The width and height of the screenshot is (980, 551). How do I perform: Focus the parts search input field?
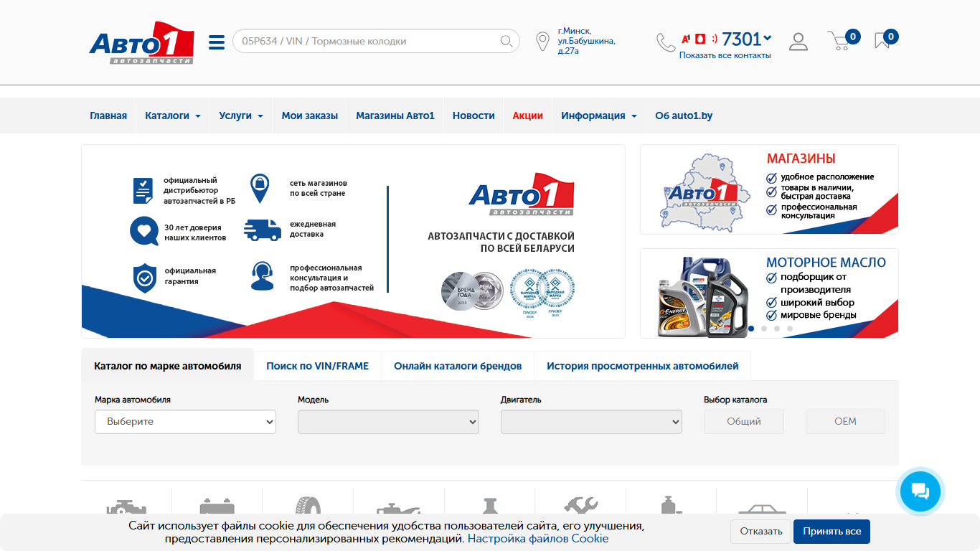pyautogui.click(x=376, y=41)
